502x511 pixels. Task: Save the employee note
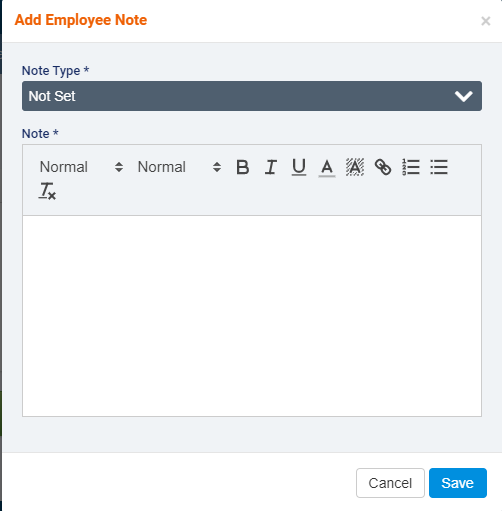458,483
